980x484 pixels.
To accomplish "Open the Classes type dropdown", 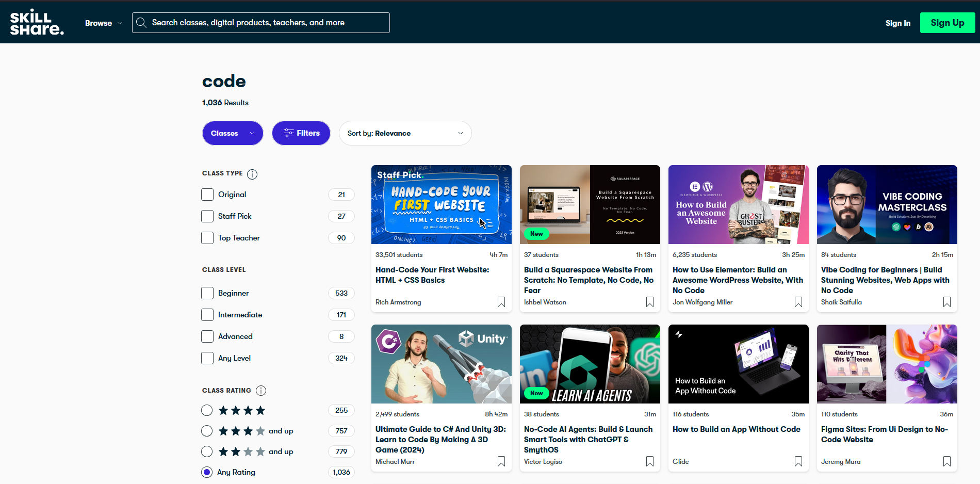I will tap(233, 133).
